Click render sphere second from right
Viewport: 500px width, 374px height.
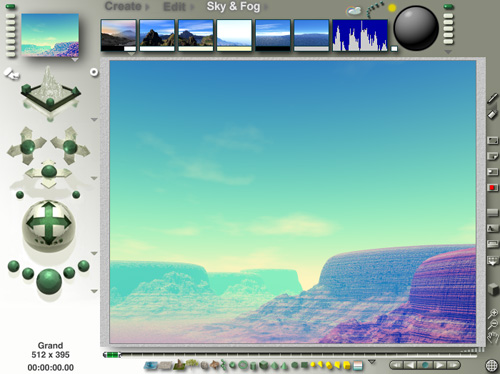[69, 273]
